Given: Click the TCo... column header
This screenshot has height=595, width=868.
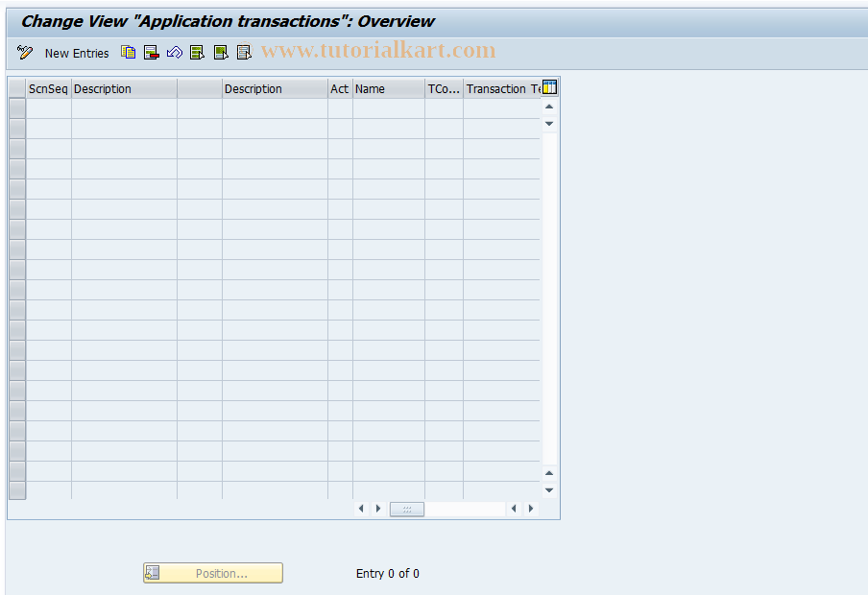Looking at the screenshot, I should pos(444,88).
